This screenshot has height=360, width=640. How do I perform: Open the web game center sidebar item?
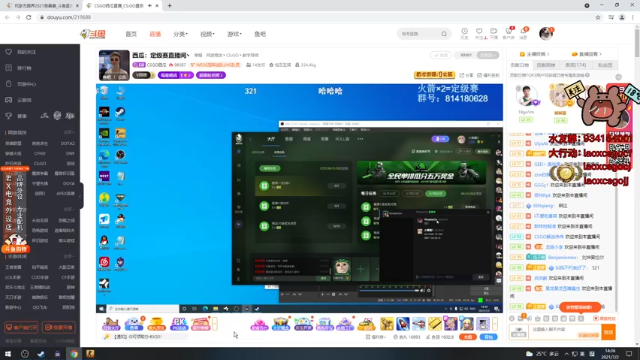pos(26,84)
